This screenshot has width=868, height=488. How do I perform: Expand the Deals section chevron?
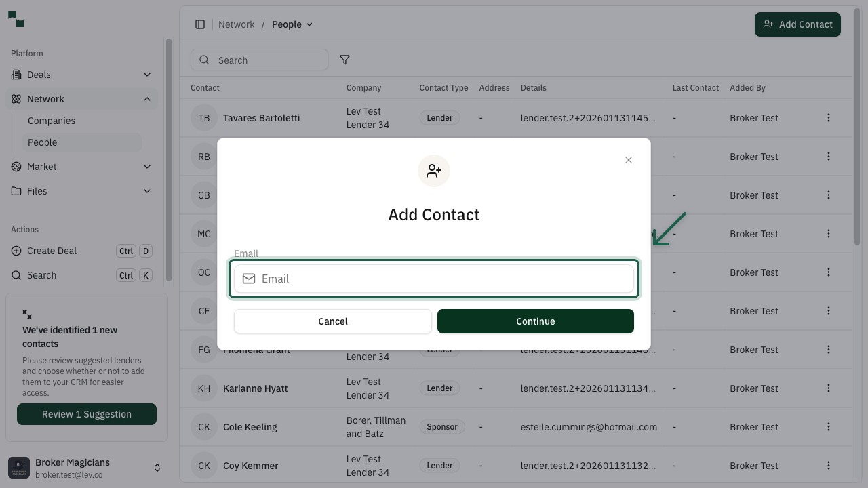click(147, 75)
